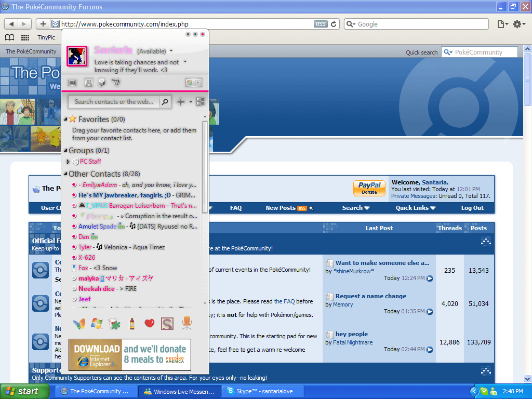Open the Santaria username link in welcome box
Image resolution: width=532 pixels, height=399 pixels.
pos(434,182)
